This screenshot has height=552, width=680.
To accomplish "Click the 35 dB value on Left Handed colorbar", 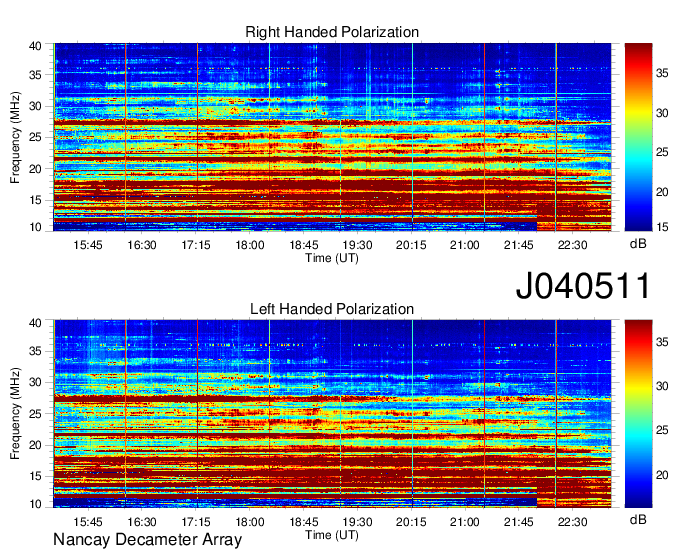I will coord(662,342).
